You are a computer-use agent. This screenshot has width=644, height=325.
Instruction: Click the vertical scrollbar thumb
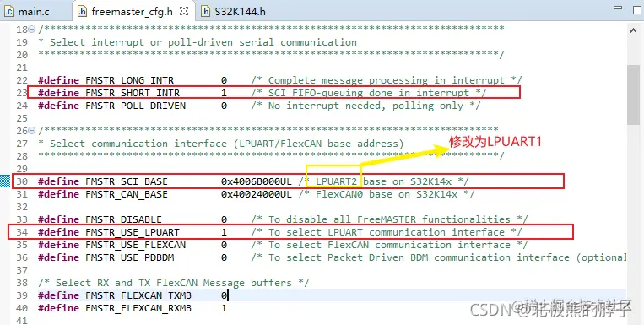point(633,95)
